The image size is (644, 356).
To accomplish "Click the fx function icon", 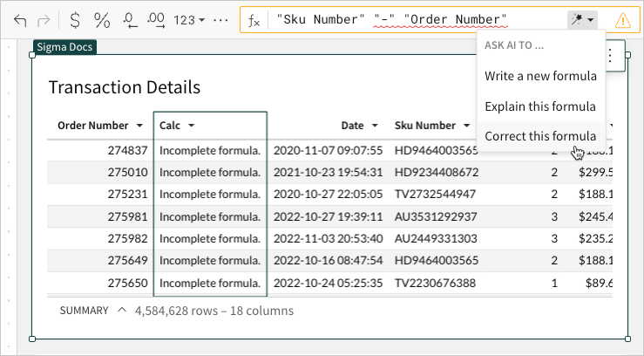I will pos(254,20).
